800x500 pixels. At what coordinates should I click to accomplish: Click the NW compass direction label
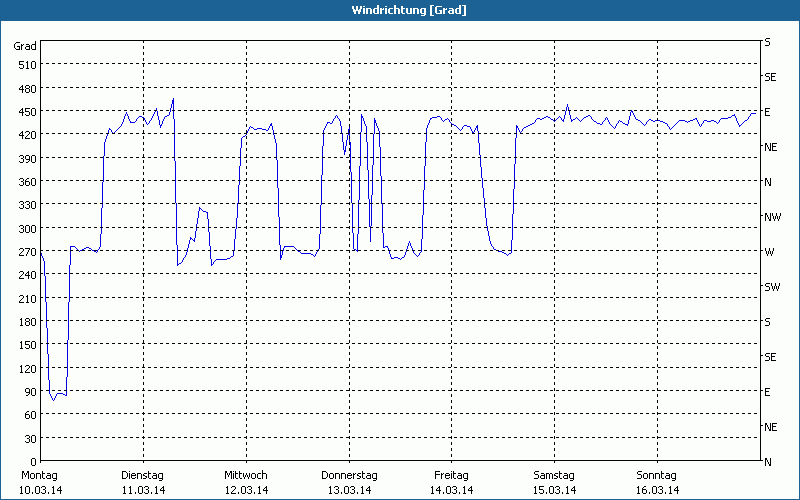pyautogui.click(x=772, y=217)
